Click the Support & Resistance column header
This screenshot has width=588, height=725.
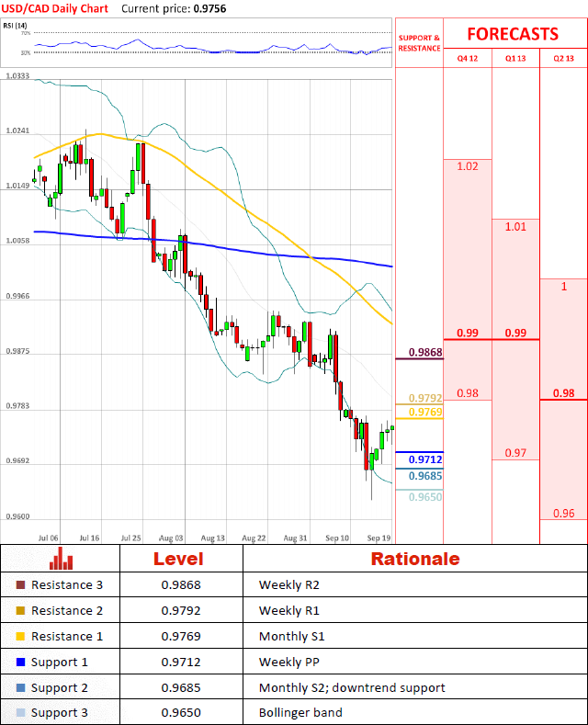click(419, 43)
